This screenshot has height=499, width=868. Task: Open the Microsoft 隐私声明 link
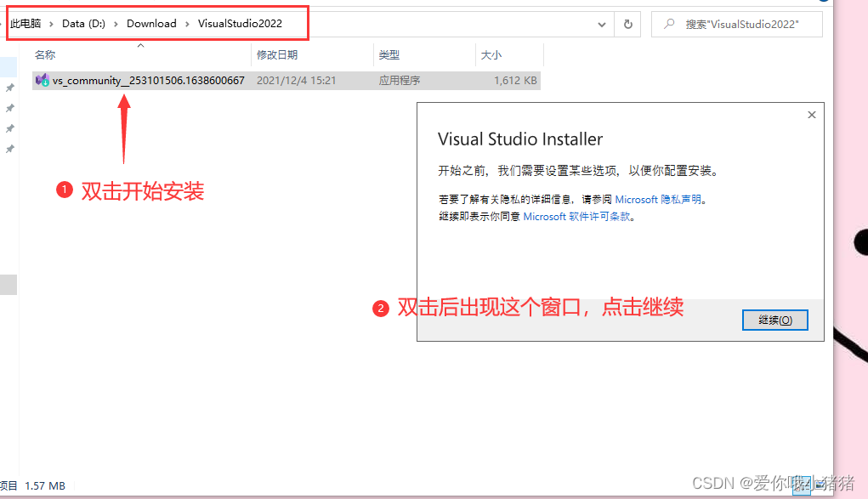(x=659, y=200)
